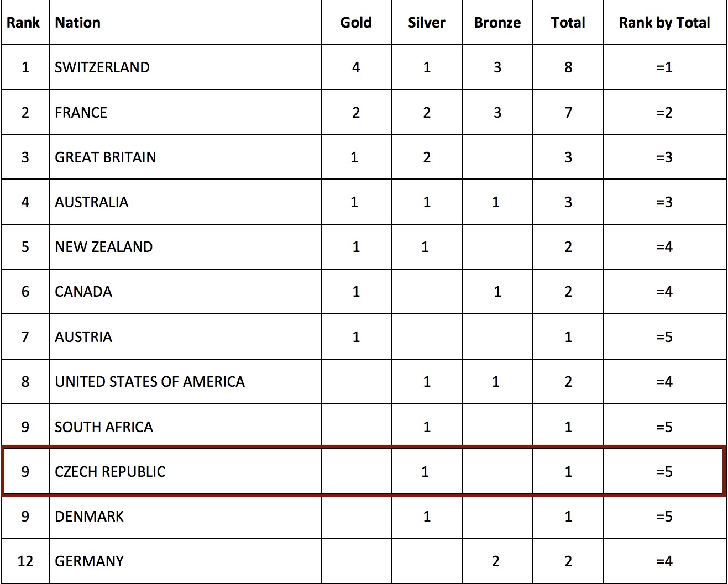Select the SWITZERLAND nation cell
This screenshot has width=728, height=584.
click(185, 67)
